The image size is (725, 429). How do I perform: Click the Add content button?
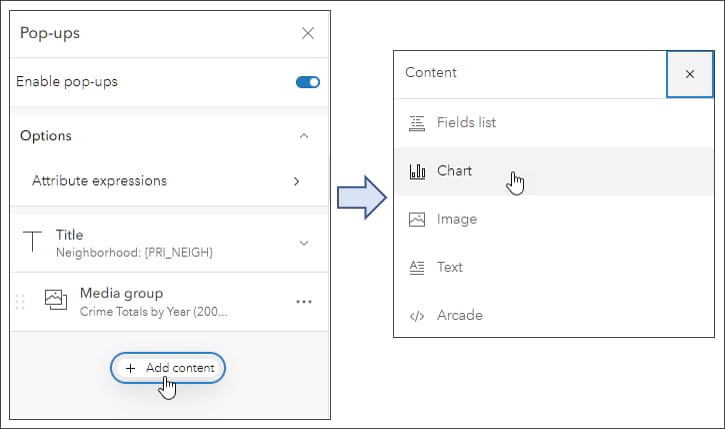(169, 368)
